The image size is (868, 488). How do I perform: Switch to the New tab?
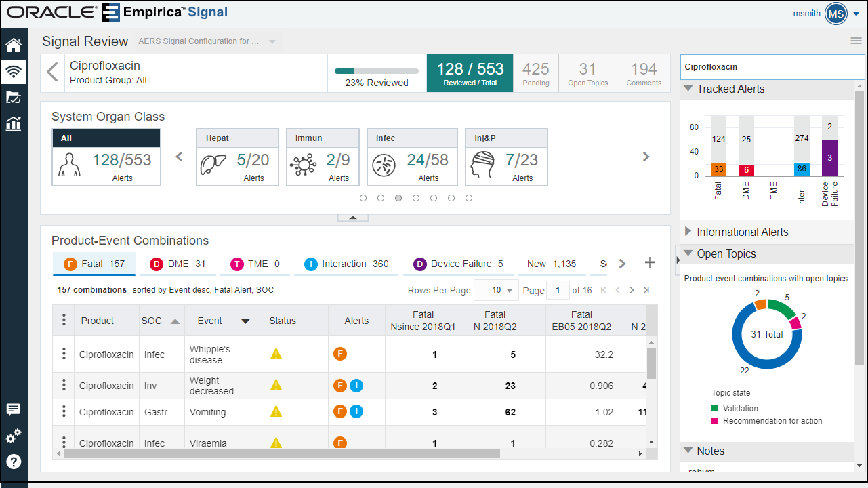click(x=552, y=264)
